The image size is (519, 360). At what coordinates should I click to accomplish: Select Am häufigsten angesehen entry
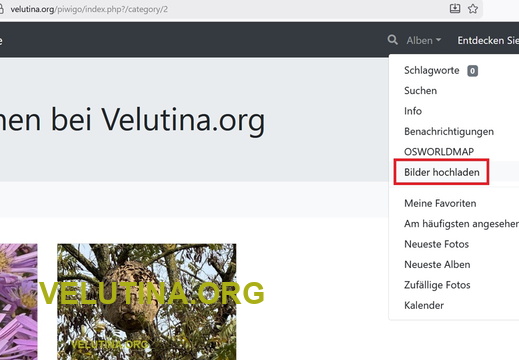tap(461, 224)
